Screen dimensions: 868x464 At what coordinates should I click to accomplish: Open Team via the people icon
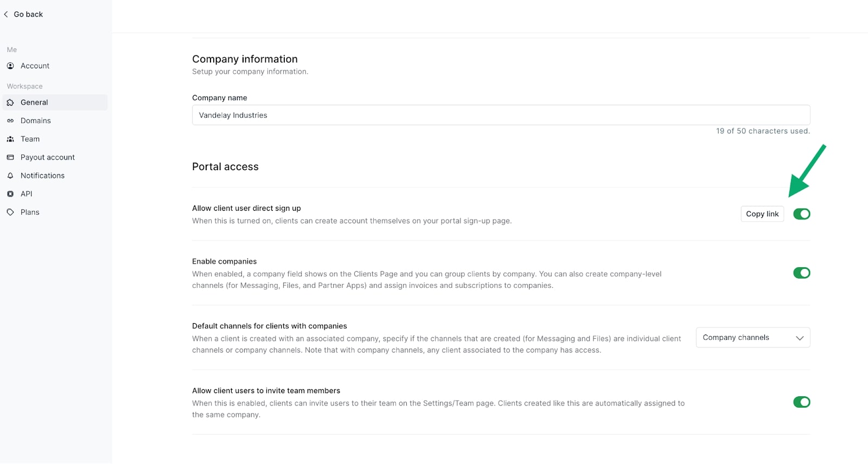(x=11, y=139)
